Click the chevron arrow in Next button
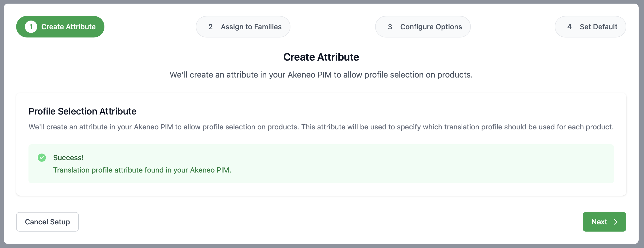644x248 pixels. point(616,222)
